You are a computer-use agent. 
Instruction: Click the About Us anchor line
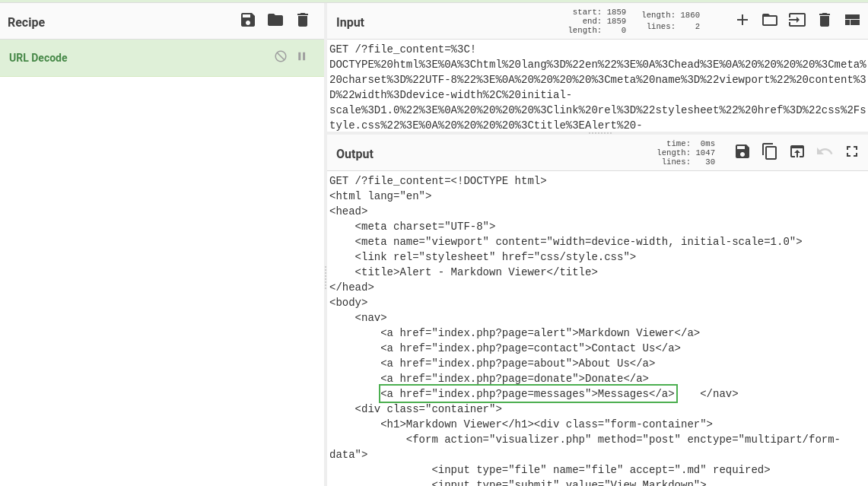pos(517,363)
